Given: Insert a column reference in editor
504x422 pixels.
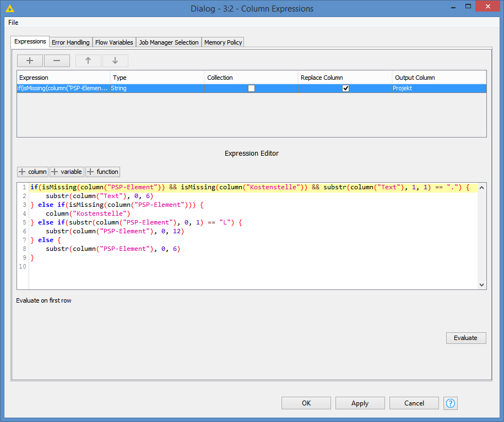Looking at the screenshot, I should pos(32,172).
